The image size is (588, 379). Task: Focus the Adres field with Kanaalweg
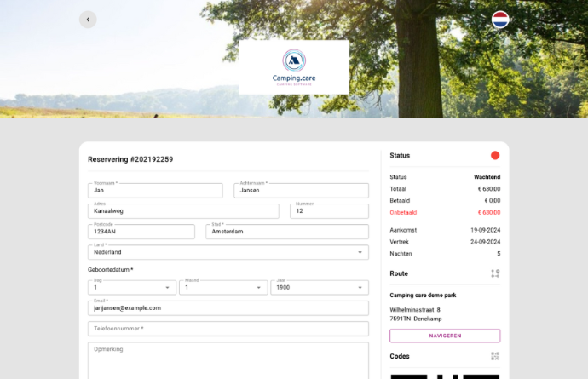coord(182,211)
